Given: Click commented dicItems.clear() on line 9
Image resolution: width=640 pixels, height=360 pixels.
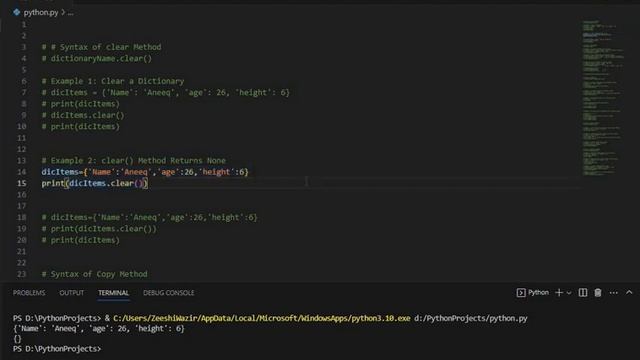Looking at the screenshot, I should pos(83,115).
